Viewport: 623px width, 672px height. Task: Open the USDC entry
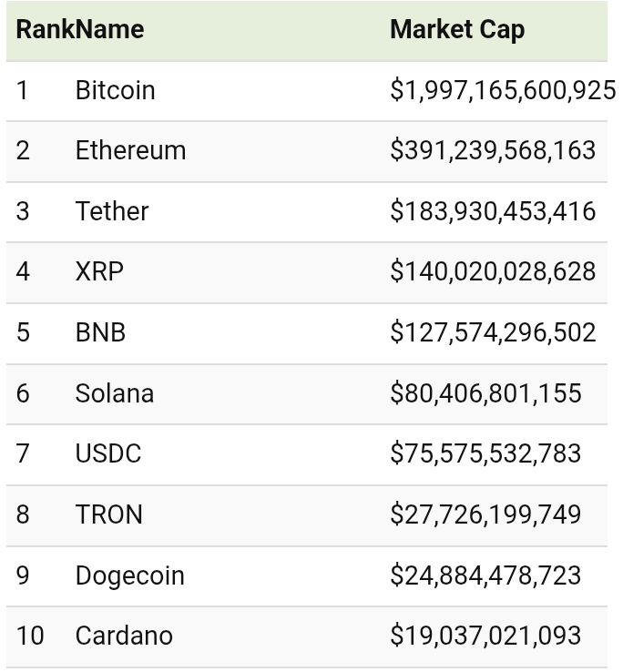107,453
